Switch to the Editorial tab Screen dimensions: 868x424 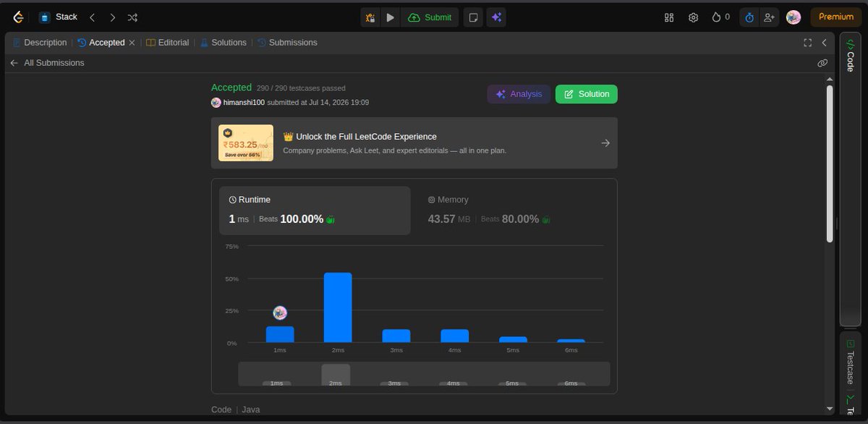coord(168,43)
